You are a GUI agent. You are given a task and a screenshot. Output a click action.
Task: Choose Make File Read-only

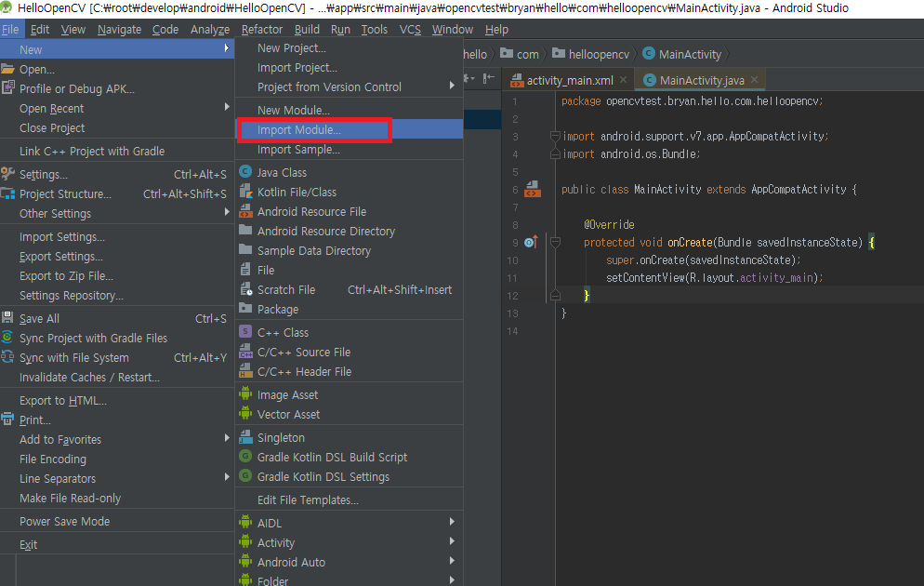[117, 499]
